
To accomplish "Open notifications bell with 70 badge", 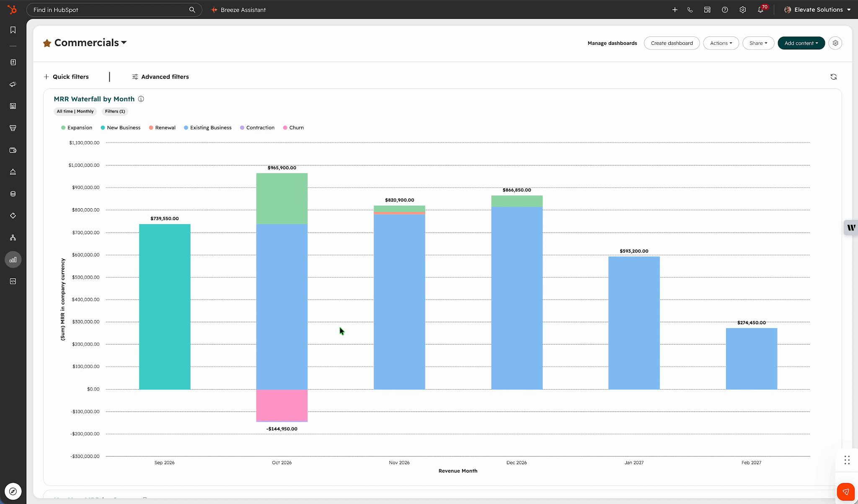I will click(762, 9).
